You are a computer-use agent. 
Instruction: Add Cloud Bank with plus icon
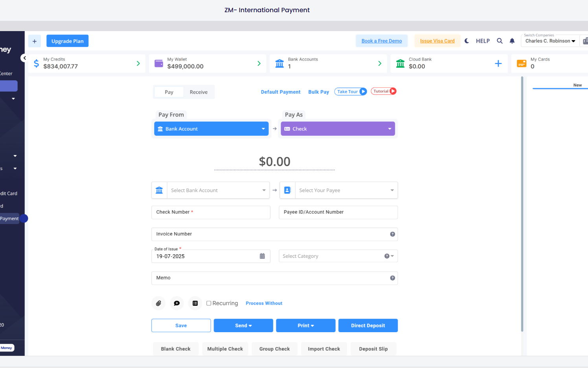coord(498,63)
